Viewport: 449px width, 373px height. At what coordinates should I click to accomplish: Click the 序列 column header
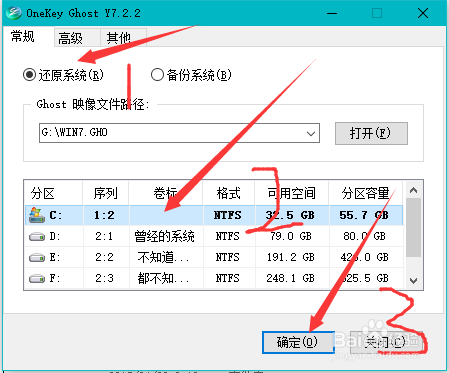[105, 193]
